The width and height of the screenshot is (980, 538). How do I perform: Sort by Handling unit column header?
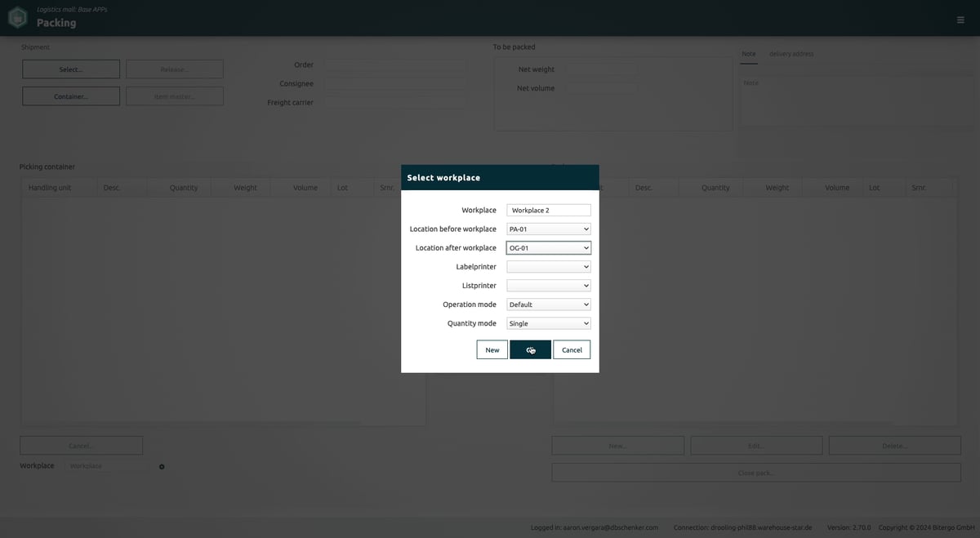pyautogui.click(x=58, y=188)
